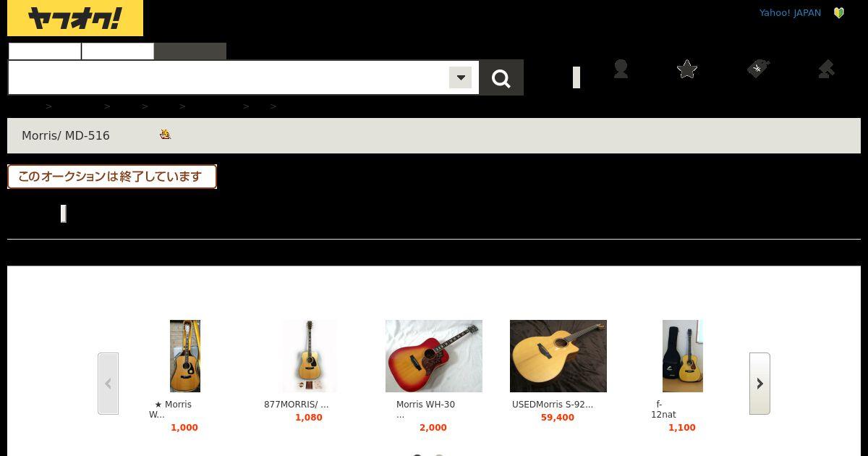Show previous recommended items with left arrow

point(108,384)
